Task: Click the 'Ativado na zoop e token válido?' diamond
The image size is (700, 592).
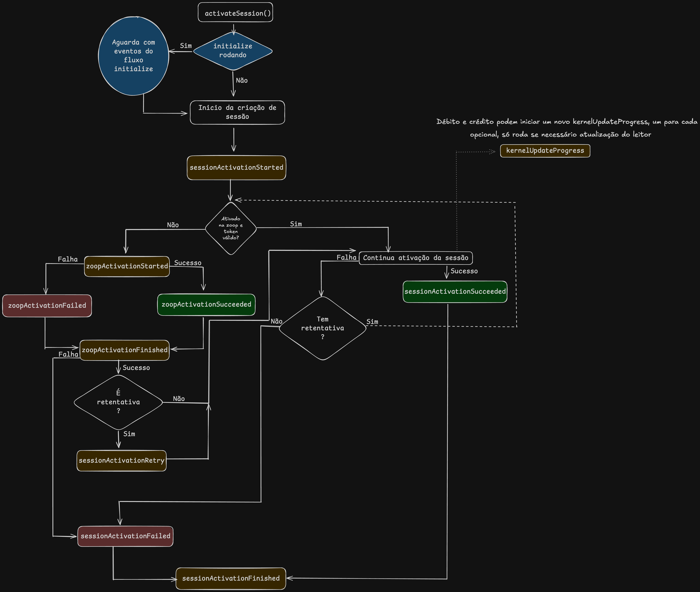Action: (231, 228)
